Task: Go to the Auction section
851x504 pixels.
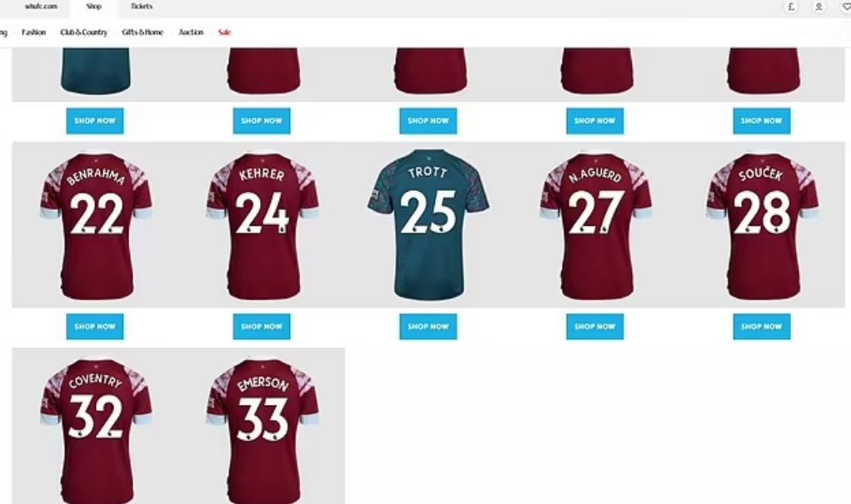Action: point(191,32)
